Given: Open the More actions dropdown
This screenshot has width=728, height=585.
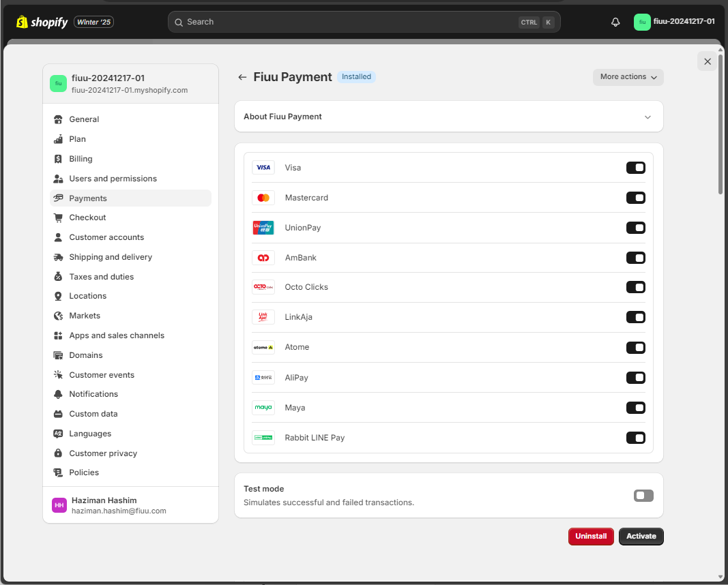Looking at the screenshot, I should tap(628, 77).
